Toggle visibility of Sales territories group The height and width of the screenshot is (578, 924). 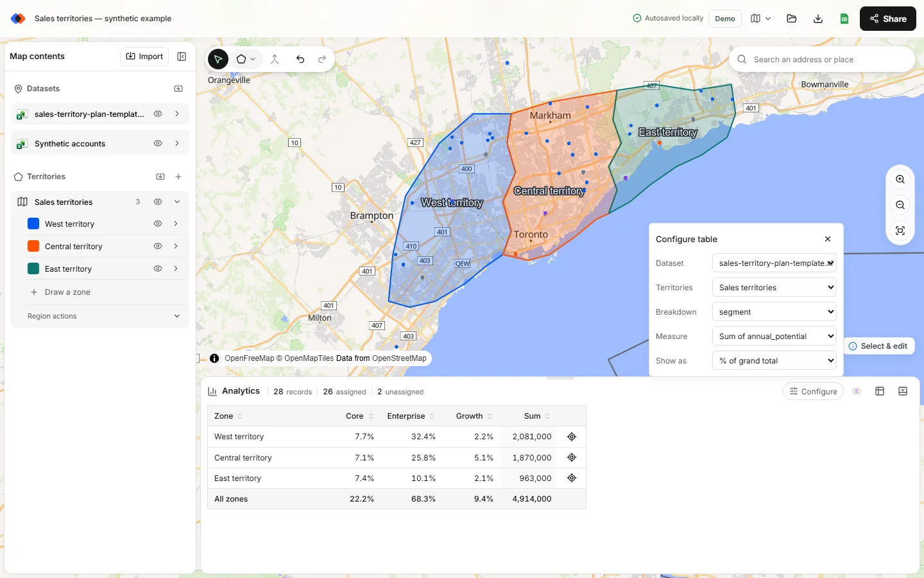pos(158,202)
